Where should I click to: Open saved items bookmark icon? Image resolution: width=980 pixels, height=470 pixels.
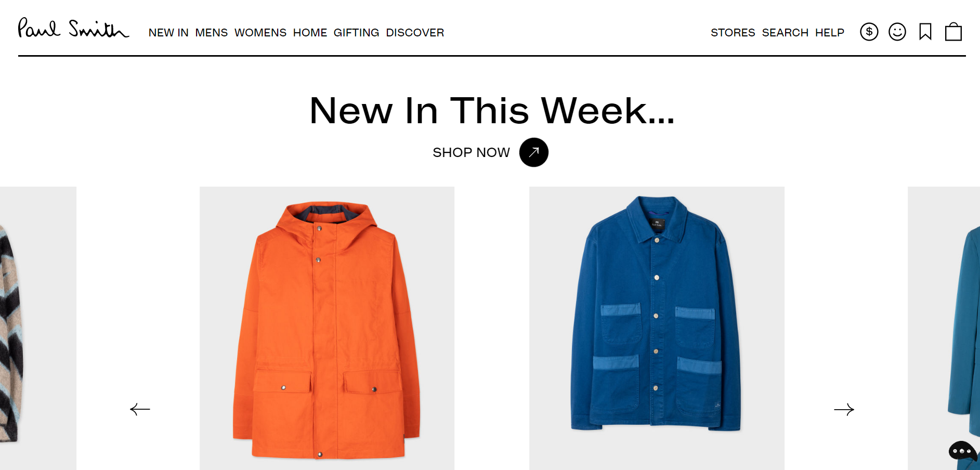click(925, 32)
